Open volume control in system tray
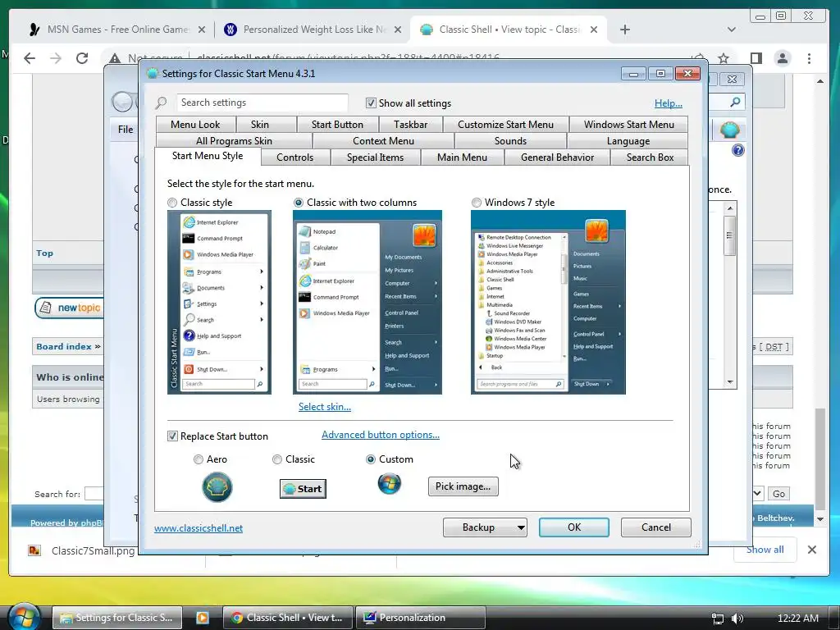 point(737,619)
